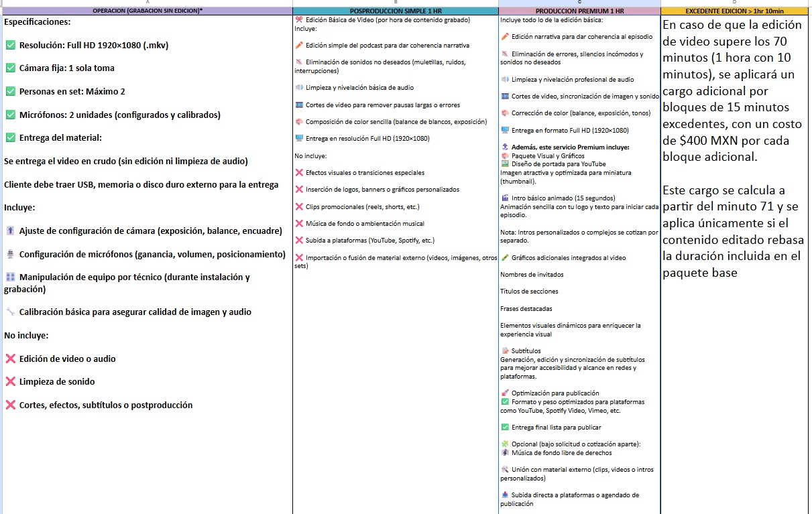Select column D via its header letter

(734, 3)
